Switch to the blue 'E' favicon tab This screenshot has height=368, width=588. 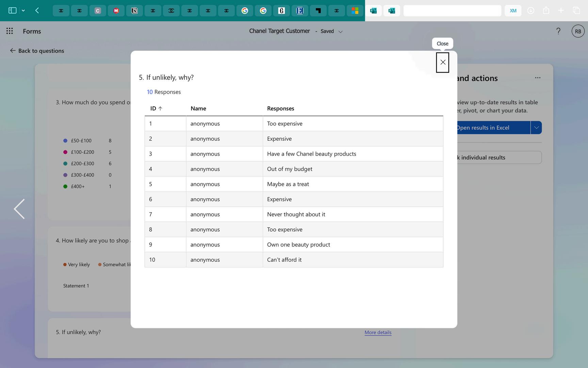(300, 11)
